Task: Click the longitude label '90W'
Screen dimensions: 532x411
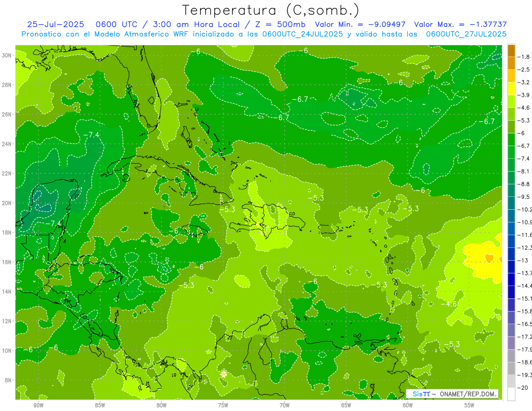Action: (39, 405)
